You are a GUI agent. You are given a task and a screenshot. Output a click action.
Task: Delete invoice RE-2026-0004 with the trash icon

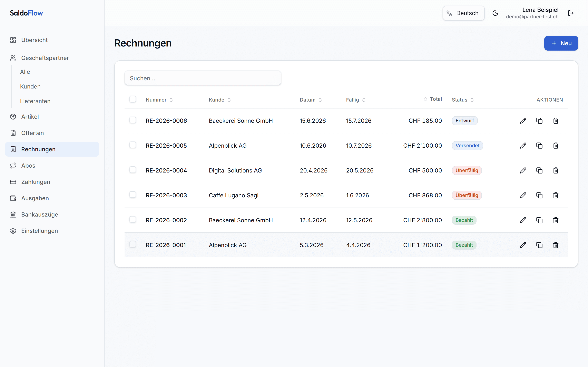tap(556, 170)
